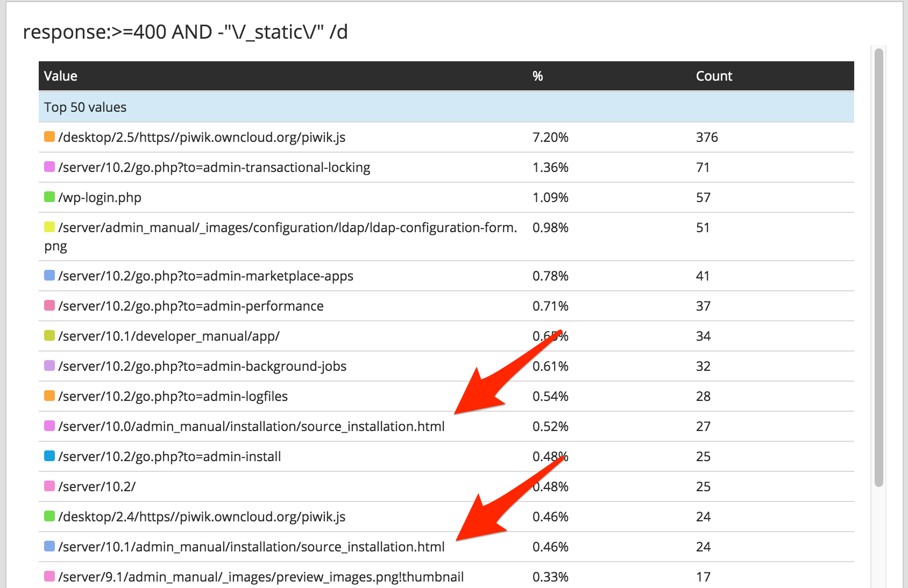This screenshot has height=588, width=908.
Task: Select the yellow swatch for ldap-configuration-form row
Action: click(49, 227)
